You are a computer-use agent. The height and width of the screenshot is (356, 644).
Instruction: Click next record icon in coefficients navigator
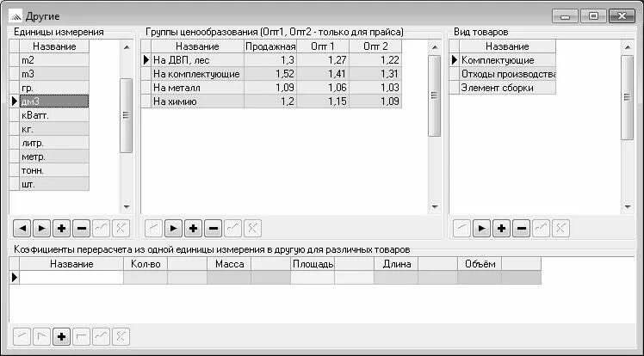click(41, 337)
